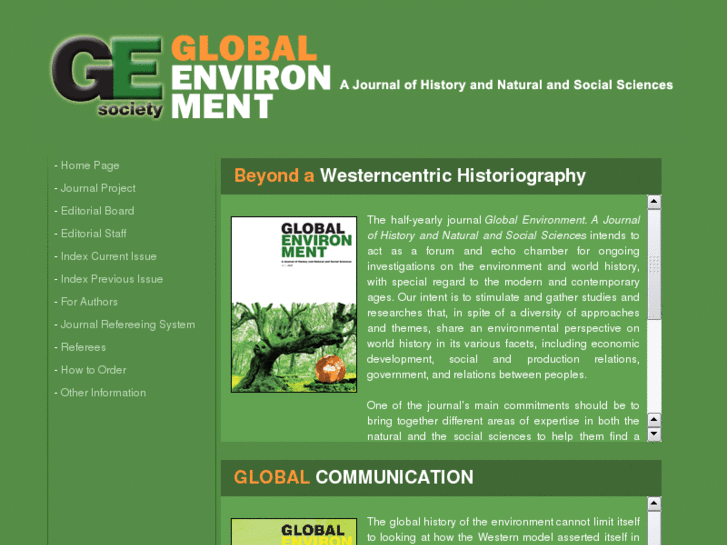
Task: Click the paragraph starting 'One of the journal's main commitments'
Action: pyautogui.click(x=503, y=421)
